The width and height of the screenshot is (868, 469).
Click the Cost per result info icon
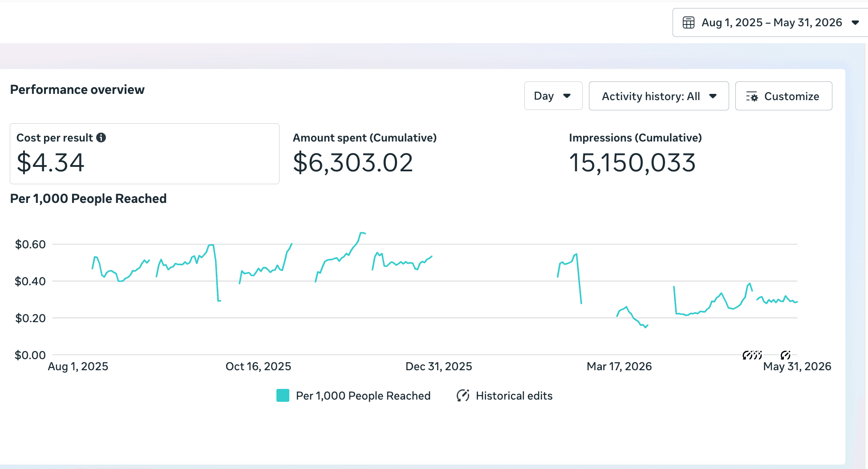(101, 137)
